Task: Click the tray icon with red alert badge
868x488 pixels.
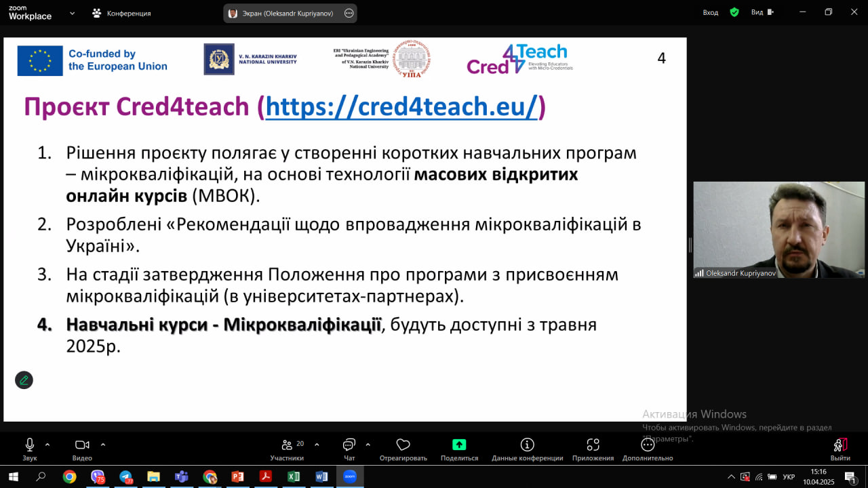Action: (x=745, y=476)
